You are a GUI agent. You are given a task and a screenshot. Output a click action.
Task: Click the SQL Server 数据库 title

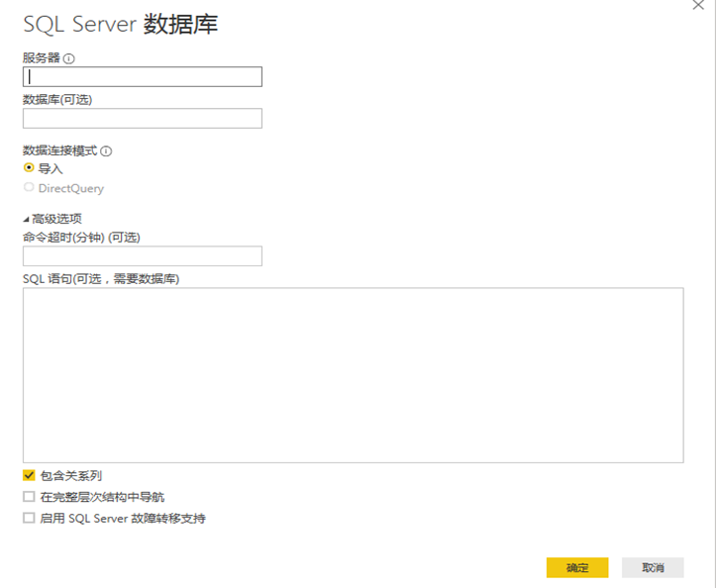121,24
